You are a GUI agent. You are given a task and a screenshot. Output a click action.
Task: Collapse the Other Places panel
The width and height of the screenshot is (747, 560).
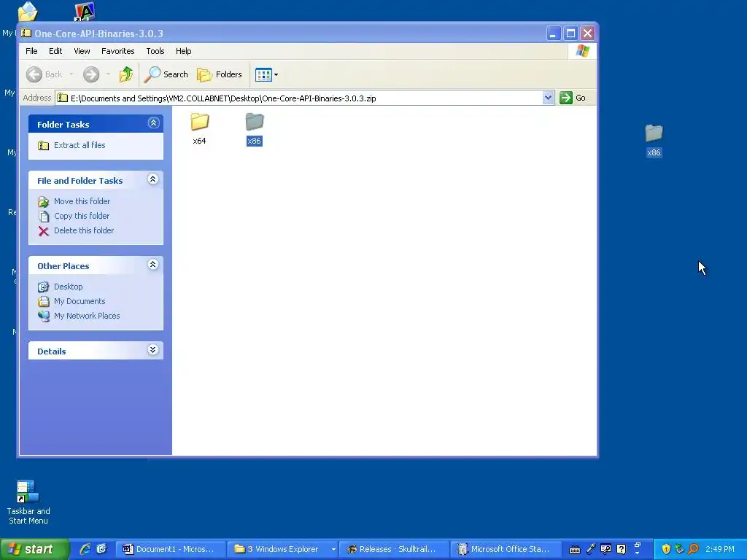[153, 265]
